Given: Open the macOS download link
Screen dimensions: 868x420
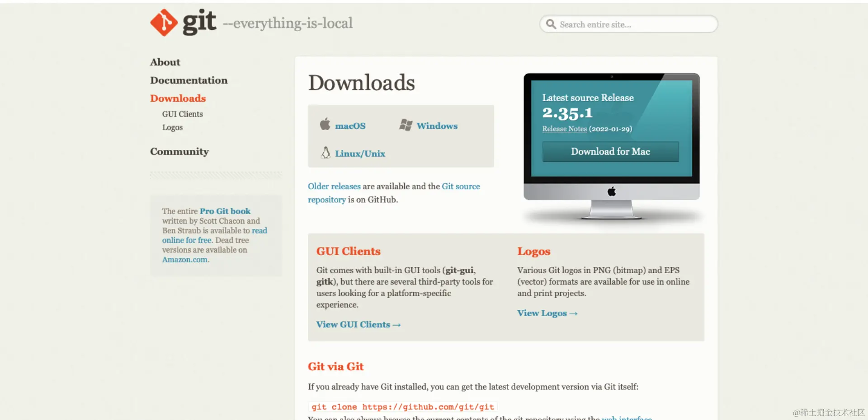Looking at the screenshot, I should click(350, 126).
